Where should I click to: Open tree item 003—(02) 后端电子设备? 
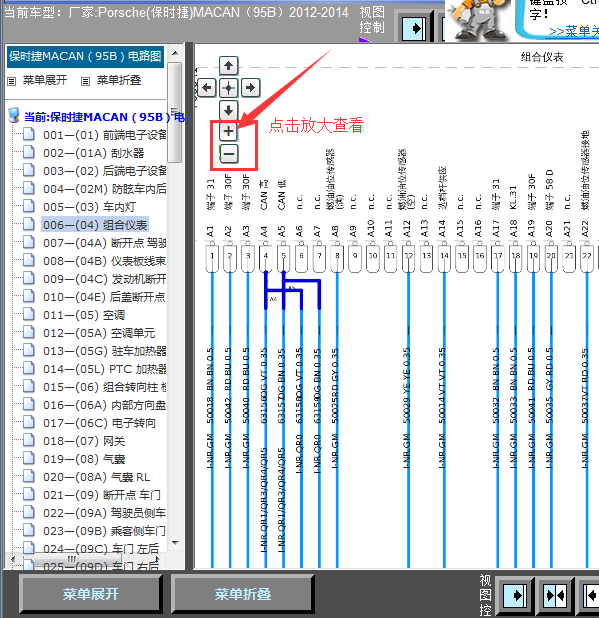(104, 171)
